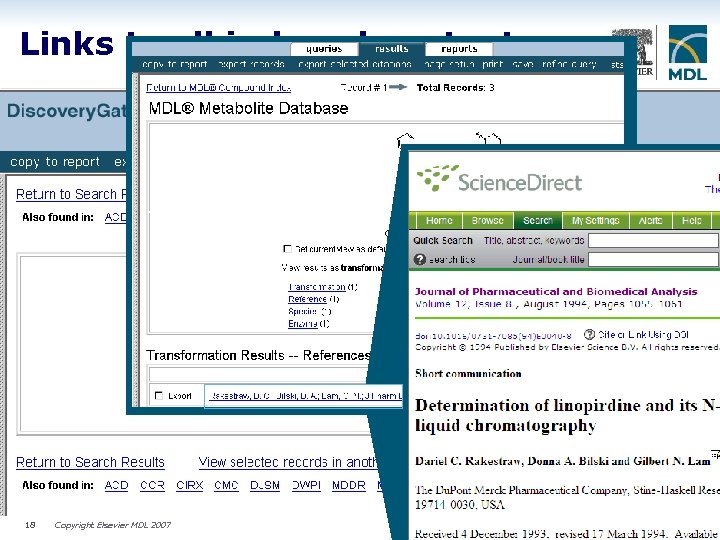Open the Rakestraw, Bilski, Lam citation link
Image resolution: width=720 pixels, height=540 pixels.
(x=305, y=395)
